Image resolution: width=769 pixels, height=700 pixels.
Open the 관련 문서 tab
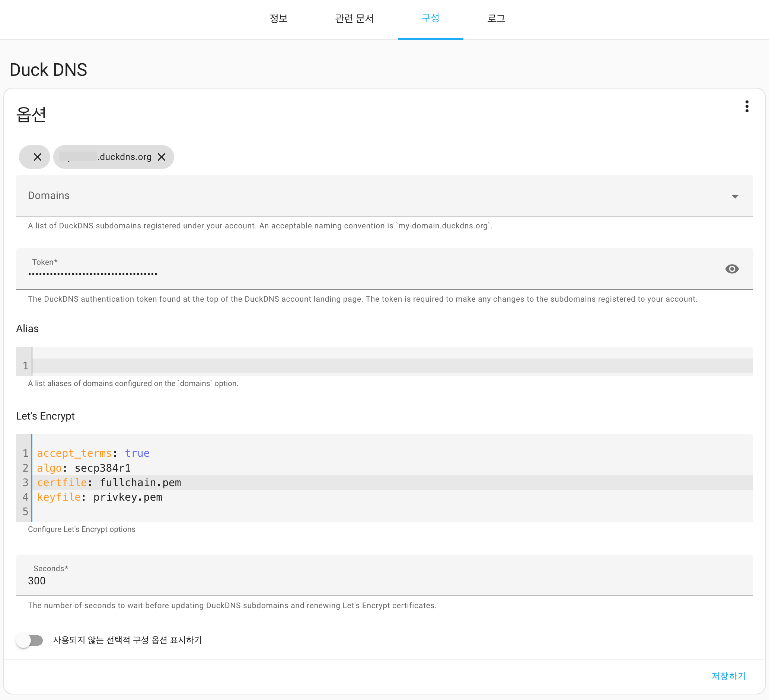pos(354,18)
